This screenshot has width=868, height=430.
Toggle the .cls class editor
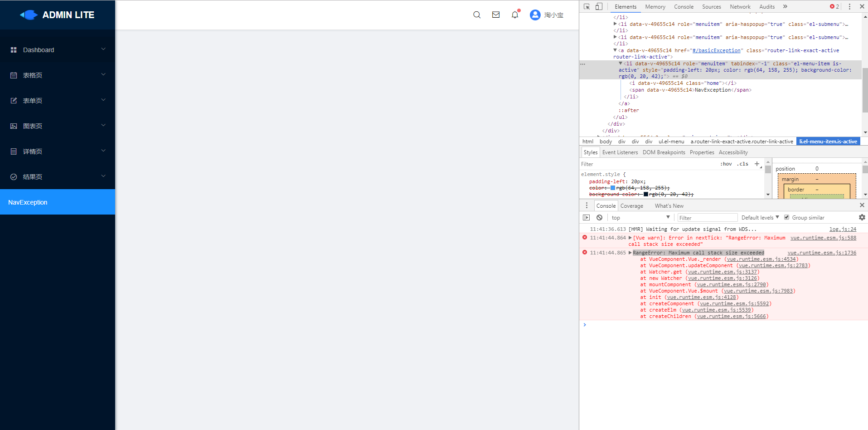click(742, 164)
